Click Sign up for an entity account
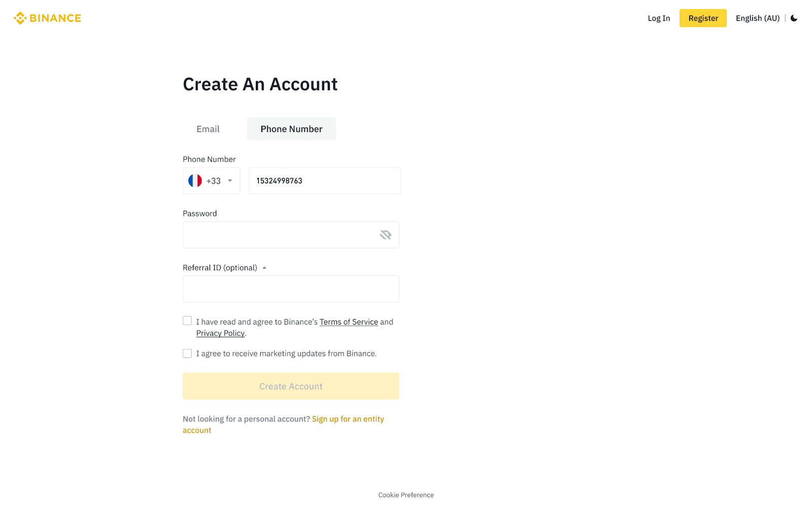 [348, 419]
